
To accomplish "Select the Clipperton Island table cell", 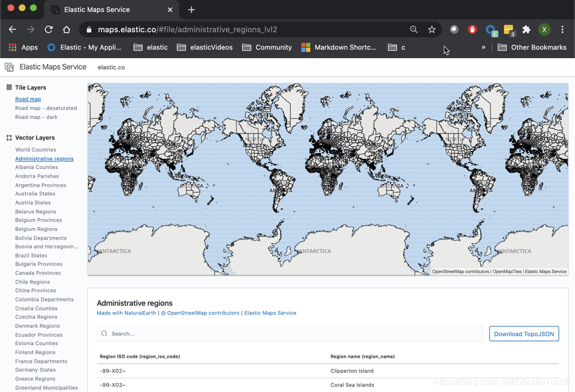I will pyautogui.click(x=352, y=371).
